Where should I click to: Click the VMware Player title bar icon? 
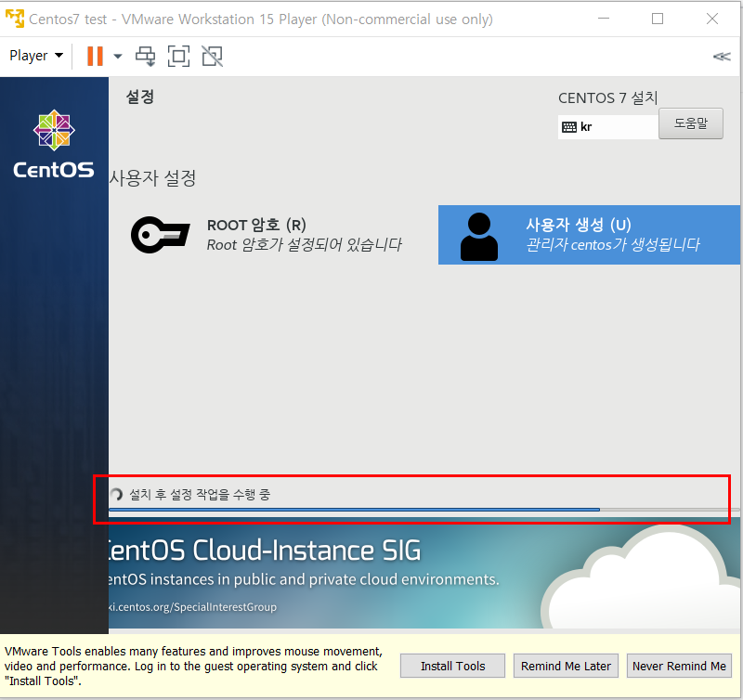(x=15, y=19)
